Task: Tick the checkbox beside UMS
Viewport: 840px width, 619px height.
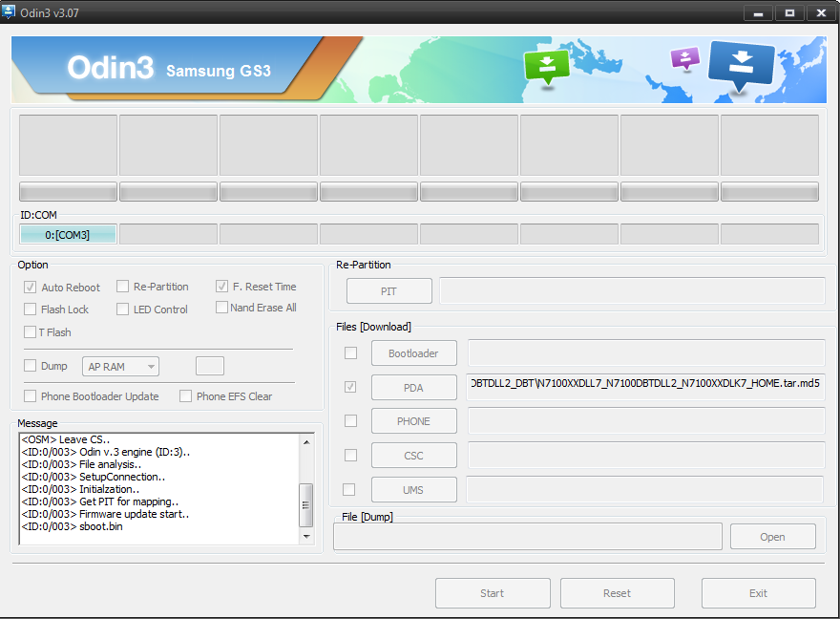Action: point(348,490)
